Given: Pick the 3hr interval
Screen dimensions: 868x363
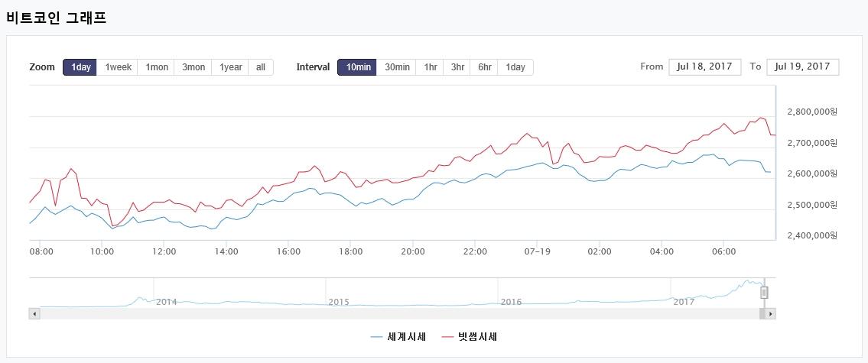Looking at the screenshot, I should 457,67.
